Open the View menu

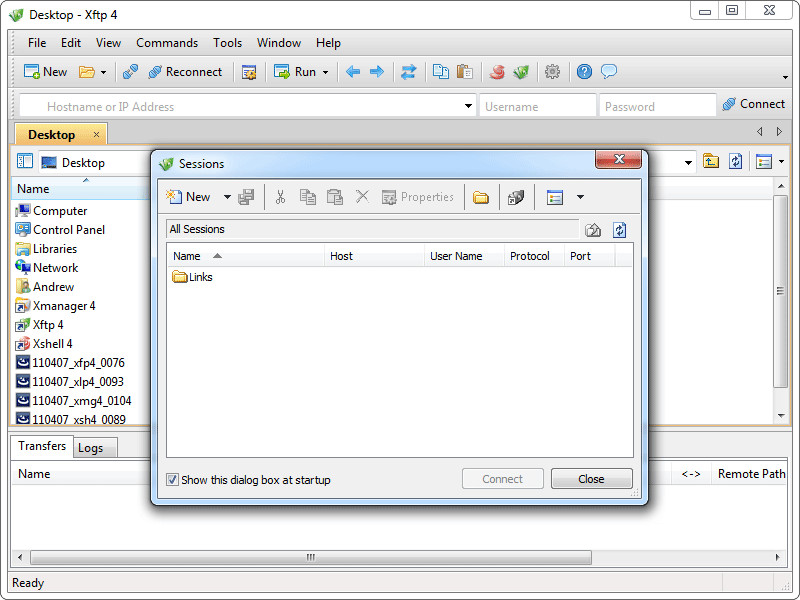pos(108,43)
